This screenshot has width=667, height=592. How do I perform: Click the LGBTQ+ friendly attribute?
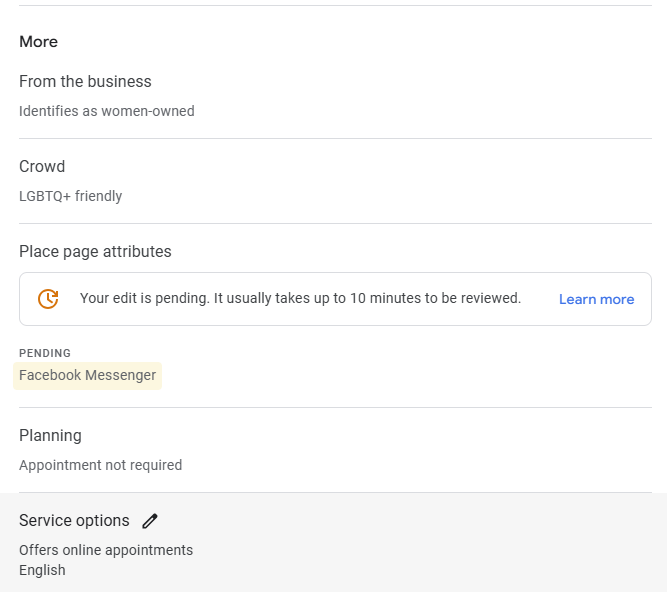click(70, 196)
